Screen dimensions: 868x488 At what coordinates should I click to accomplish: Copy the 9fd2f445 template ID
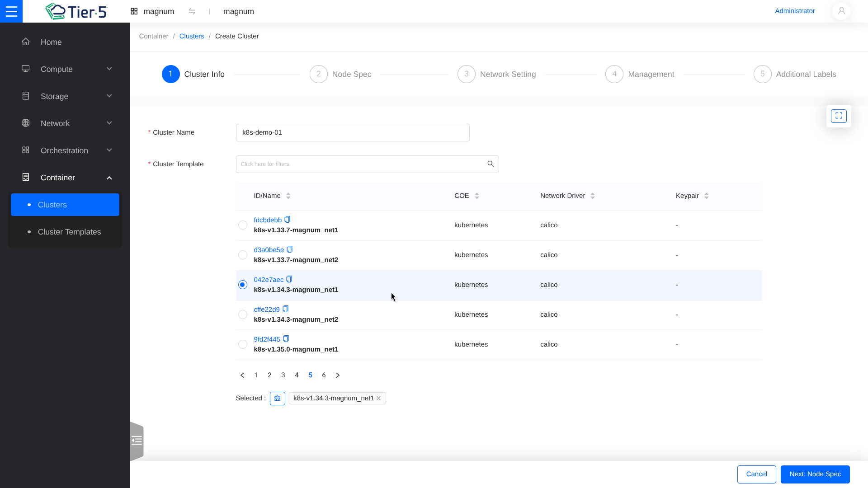pyautogui.click(x=286, y=339)
